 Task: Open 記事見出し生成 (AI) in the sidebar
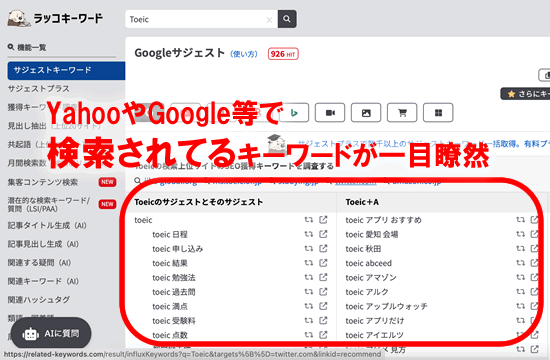(x=43, y=244)
